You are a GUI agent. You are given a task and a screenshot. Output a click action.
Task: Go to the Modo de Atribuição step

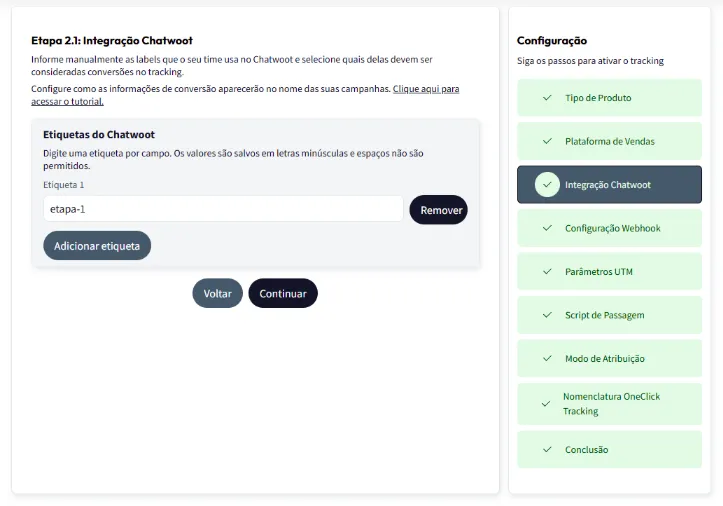click(x=609, y=358)
